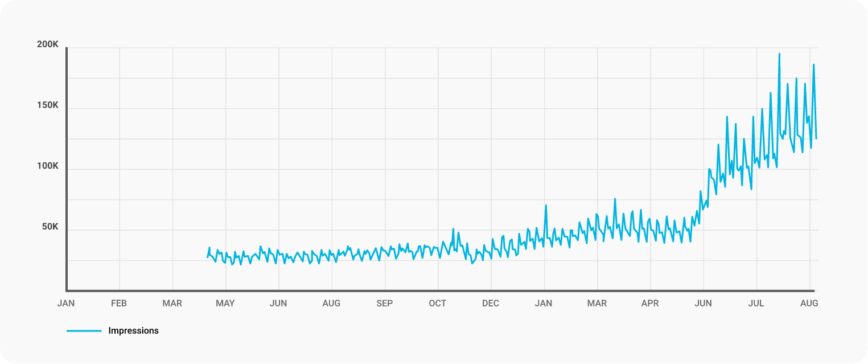Select the SEP x-axis label
Viewport: 868px width, 364px height.
coord(384,304)
